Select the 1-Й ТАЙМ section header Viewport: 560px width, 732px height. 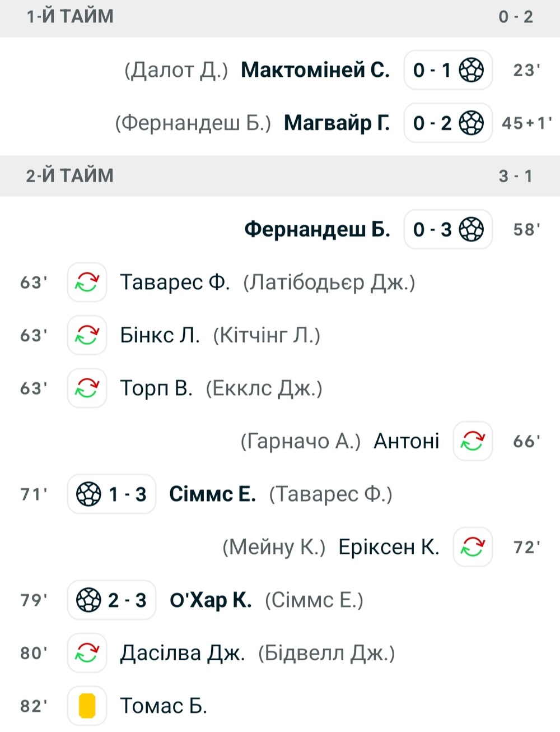[x=280, y=17]
